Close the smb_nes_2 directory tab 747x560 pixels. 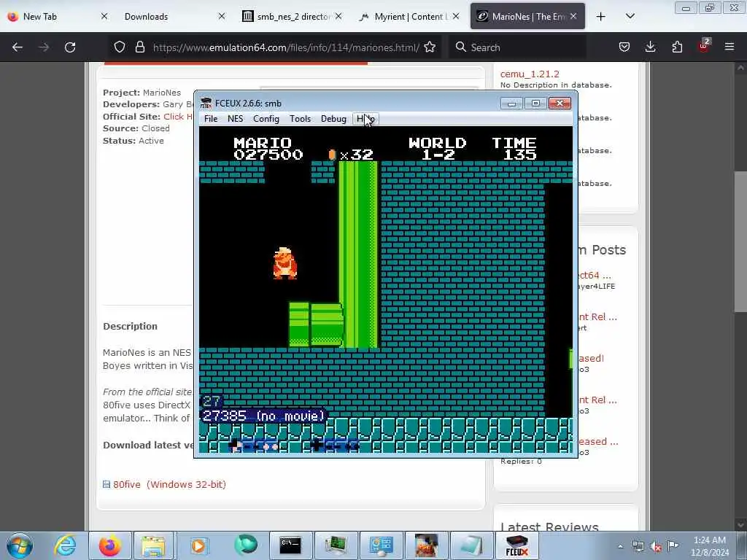click(x=338, y=16)
